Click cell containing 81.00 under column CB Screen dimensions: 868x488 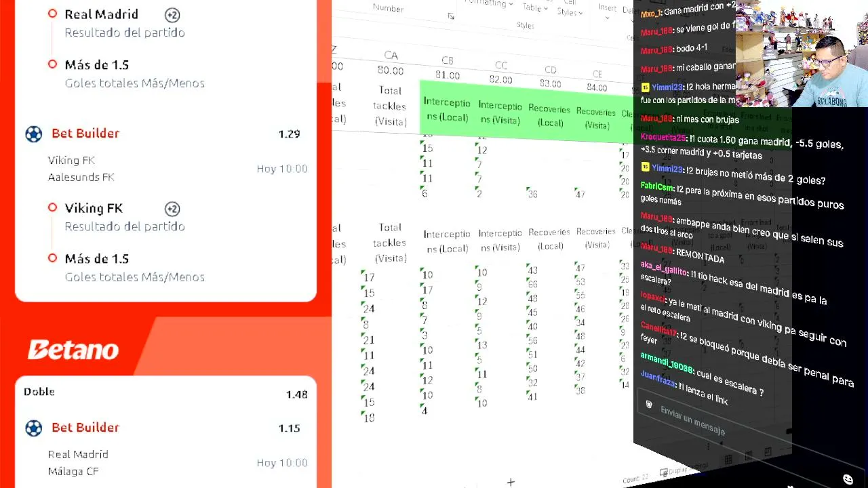(x=448, y=75)
